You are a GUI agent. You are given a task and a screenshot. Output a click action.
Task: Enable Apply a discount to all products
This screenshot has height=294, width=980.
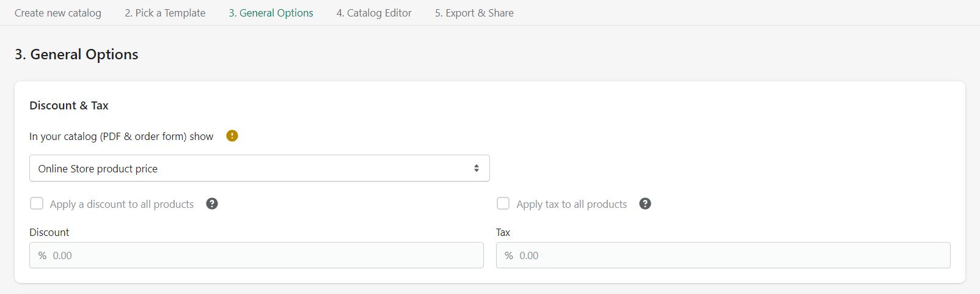pos(37,204)
